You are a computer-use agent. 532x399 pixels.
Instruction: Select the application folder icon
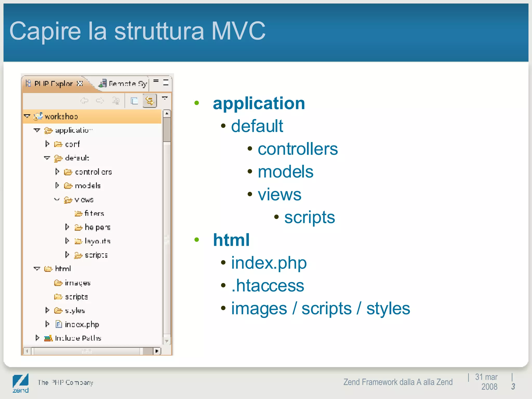point(48,130)
